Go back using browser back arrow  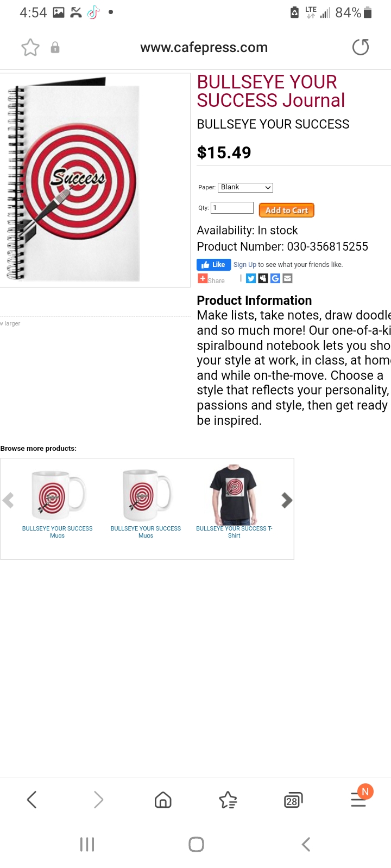pos(32,800)
